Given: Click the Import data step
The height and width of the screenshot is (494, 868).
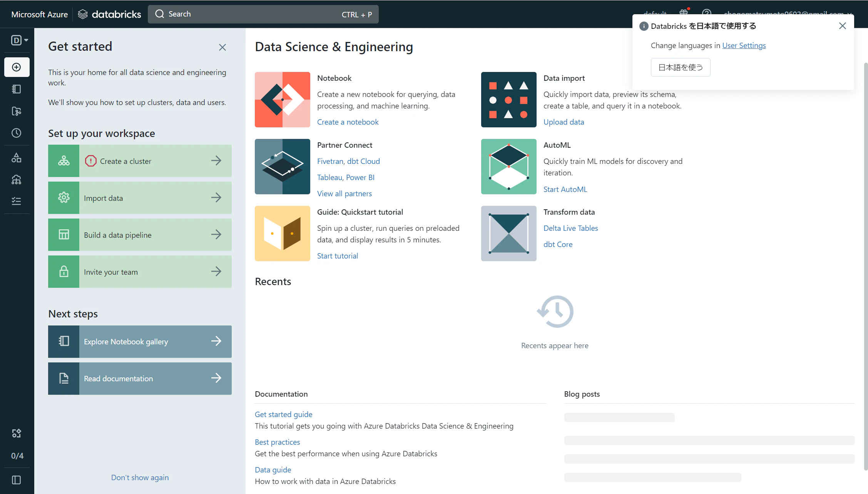Looking at the screenshot, I should tap(140, 198).
